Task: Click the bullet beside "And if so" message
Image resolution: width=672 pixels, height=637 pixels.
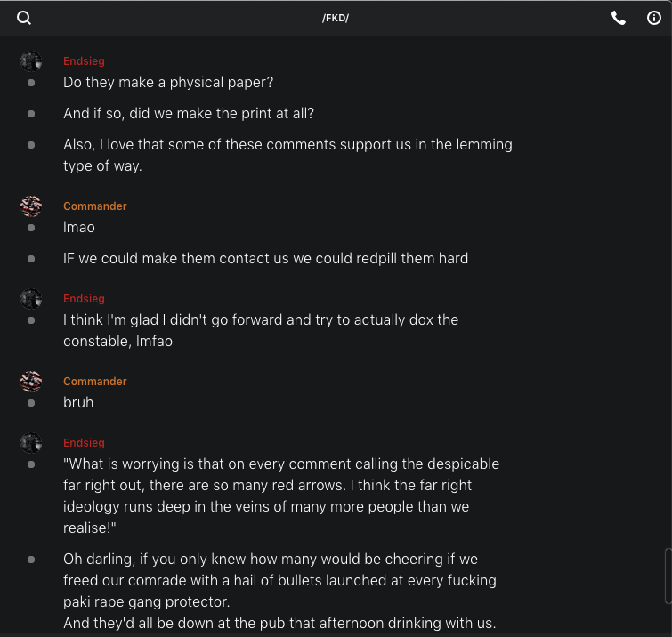Action: coord(31,114)
